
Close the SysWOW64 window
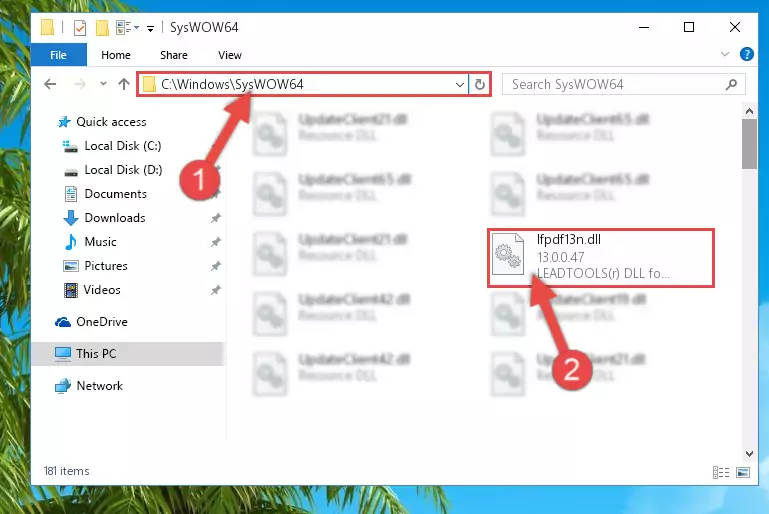(x=735, y=27)
